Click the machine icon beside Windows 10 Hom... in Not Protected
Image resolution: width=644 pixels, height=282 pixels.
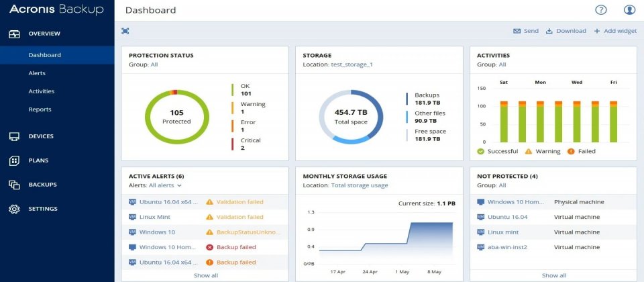[x=480, y=202]
